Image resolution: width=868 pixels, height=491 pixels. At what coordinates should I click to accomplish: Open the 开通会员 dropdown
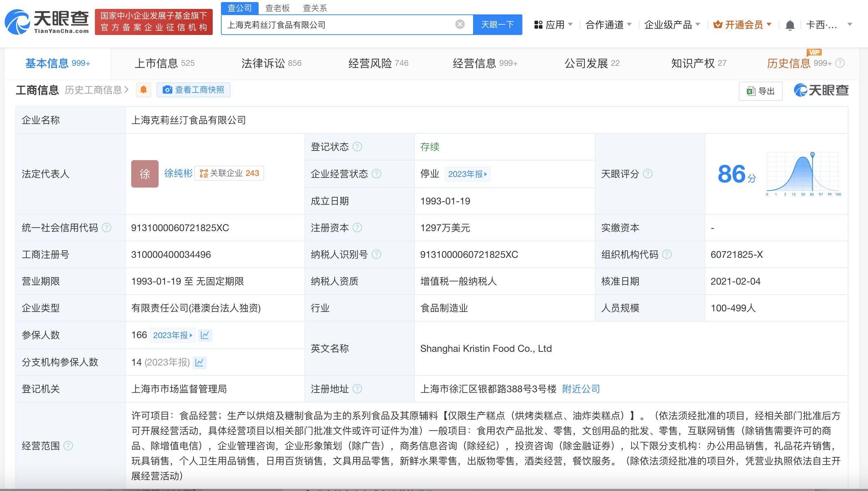click(x=742, y=25)
